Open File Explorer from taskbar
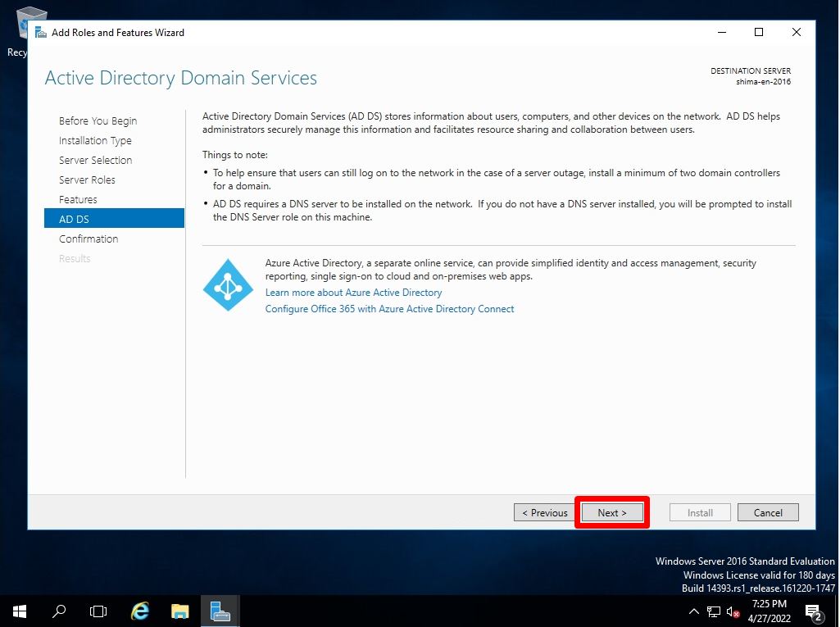840x627 pixels. [180, 611]
